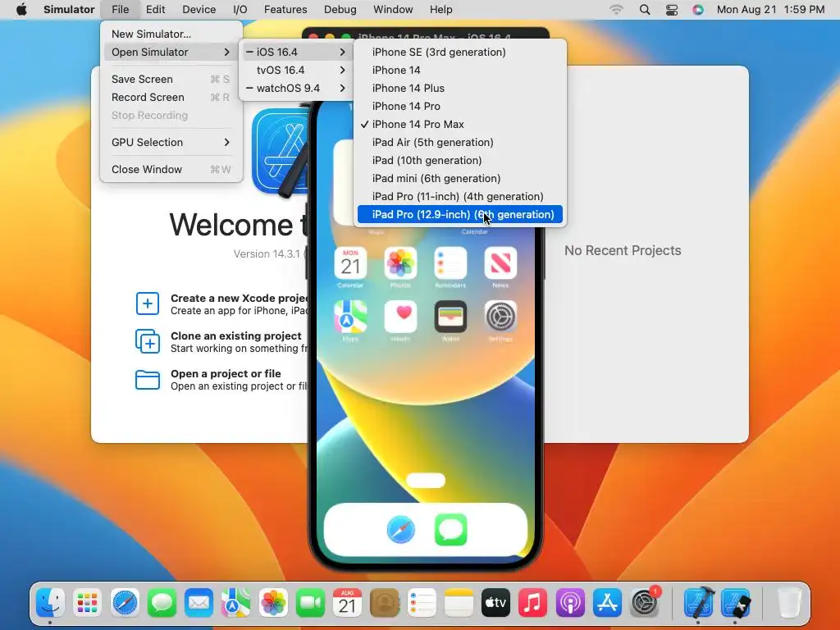Open Spotlight search in menu bar
The height and width of the screenshot is (630, 840).
coord(645,10)
